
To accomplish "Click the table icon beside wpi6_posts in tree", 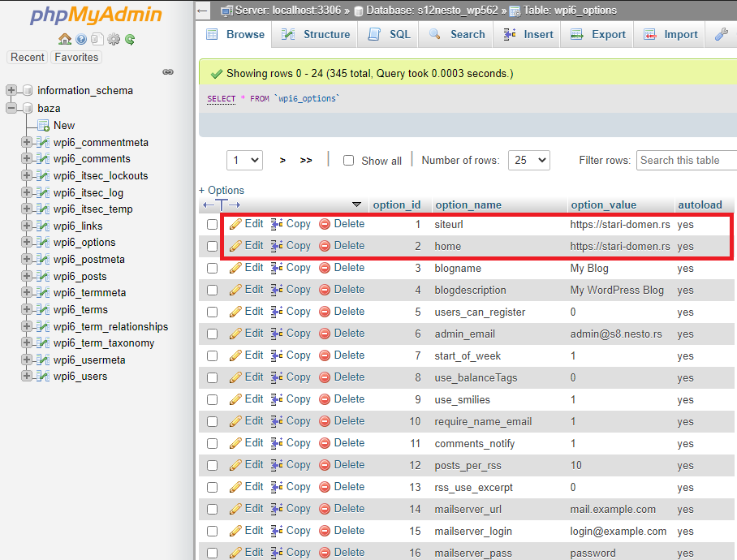I will tap(43, 276).
